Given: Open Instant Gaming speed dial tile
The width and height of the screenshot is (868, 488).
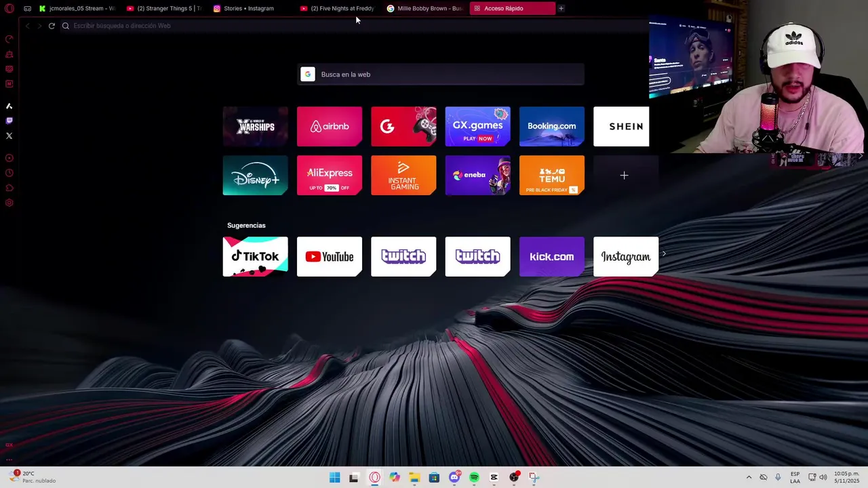Looking at the screenshot, I should pos(403,176).
